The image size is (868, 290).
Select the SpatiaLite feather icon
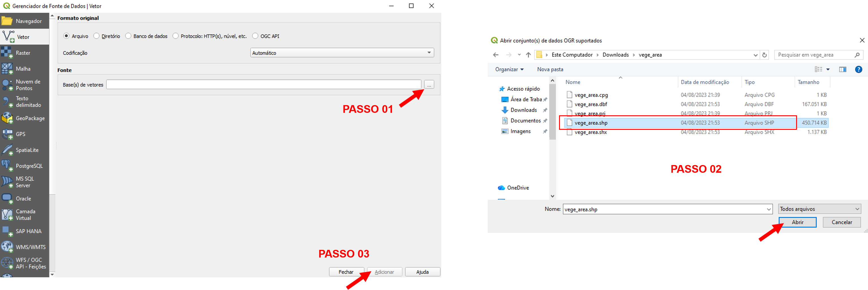(7, 150)
